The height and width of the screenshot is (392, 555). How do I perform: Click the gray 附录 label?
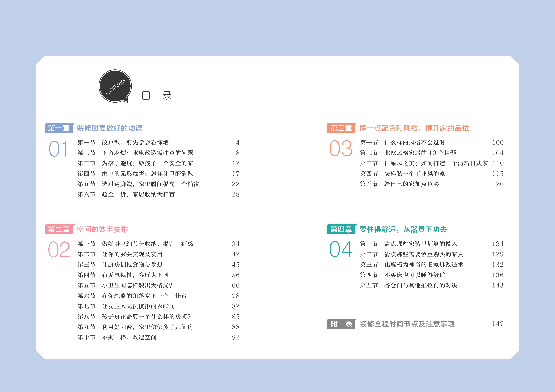tap(341, 324)
